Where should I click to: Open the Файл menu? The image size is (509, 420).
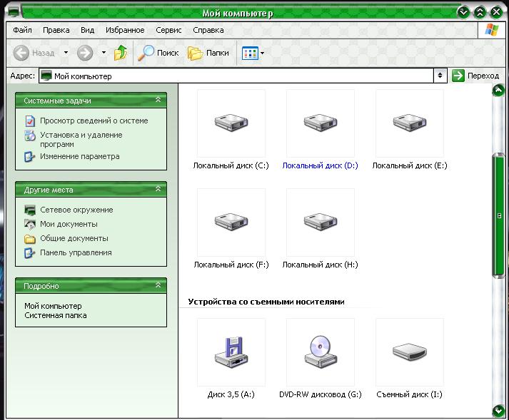pyautogui.click(x=22, y=30)
